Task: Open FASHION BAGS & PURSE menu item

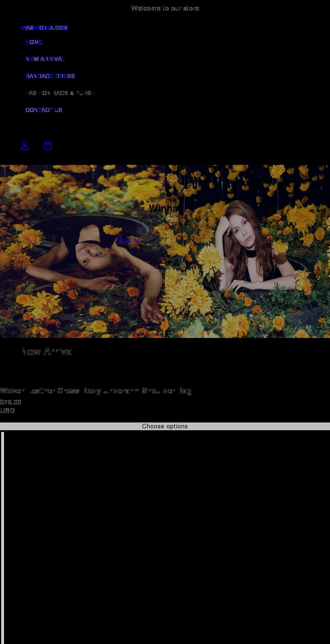Action: 60,93
